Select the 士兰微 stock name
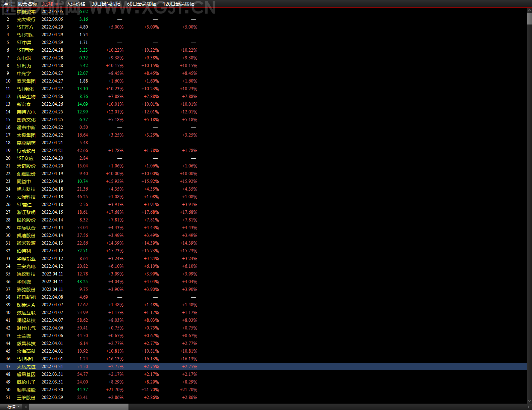 pos(24,336)
